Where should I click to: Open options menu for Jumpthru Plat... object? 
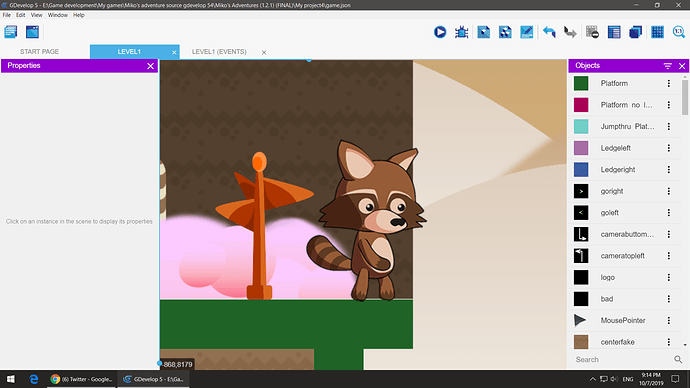tap(669, 126)
